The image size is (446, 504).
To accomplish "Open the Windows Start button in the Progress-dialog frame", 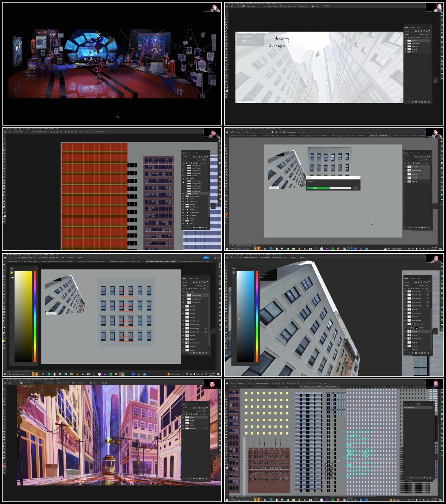I will pos(226,249).
